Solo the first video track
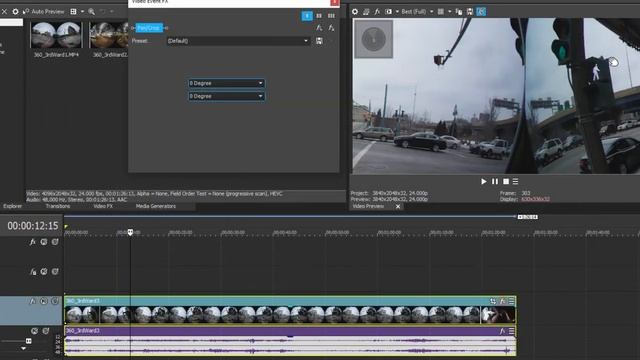Image resolution: width=640 pixels, height=360 pixels. click(55, 242)
